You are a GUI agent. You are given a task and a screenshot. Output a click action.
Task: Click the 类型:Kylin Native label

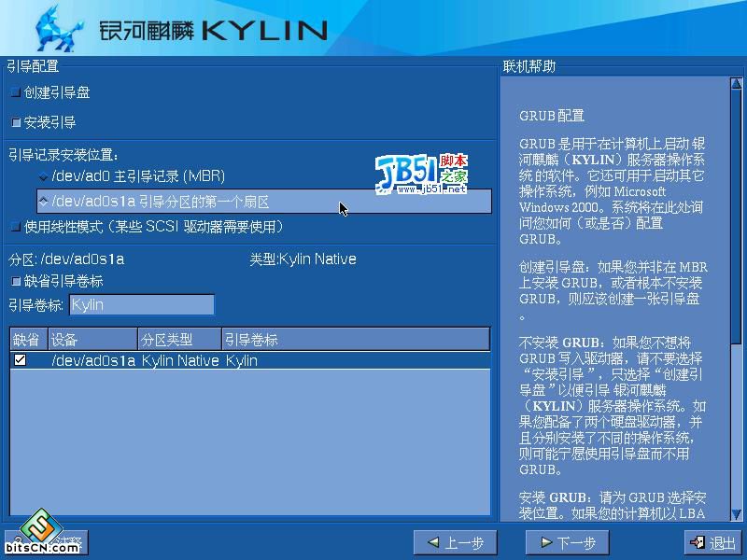(303, 259)
